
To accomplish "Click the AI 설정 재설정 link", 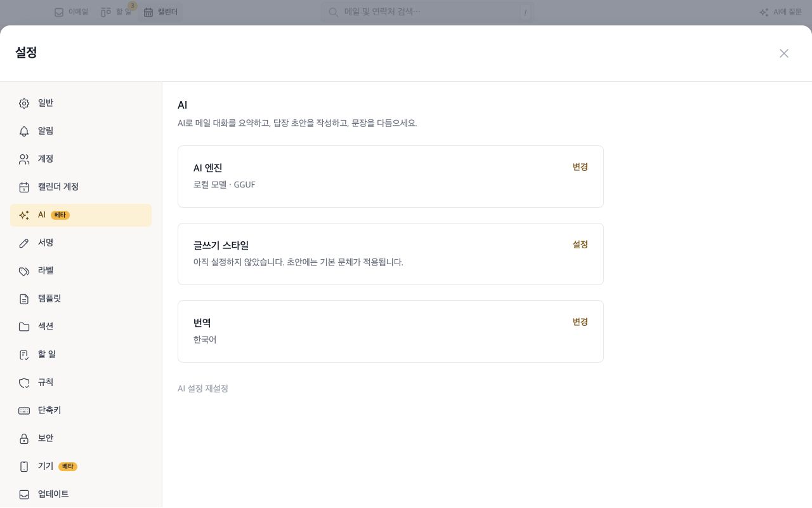I will click(x=203, y=389).
